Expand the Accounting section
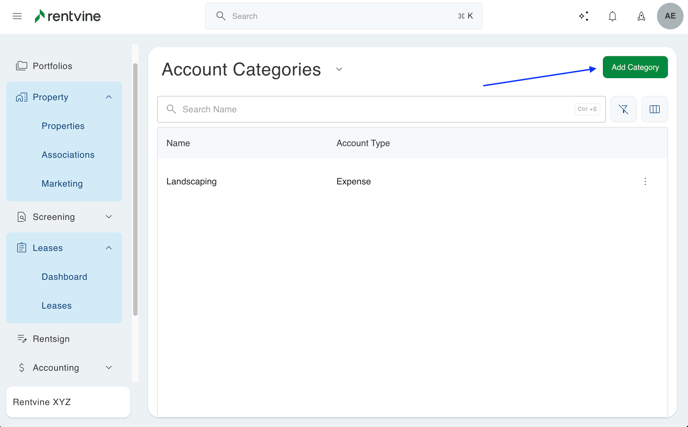688x427 pixels. (x=109, y=368)
